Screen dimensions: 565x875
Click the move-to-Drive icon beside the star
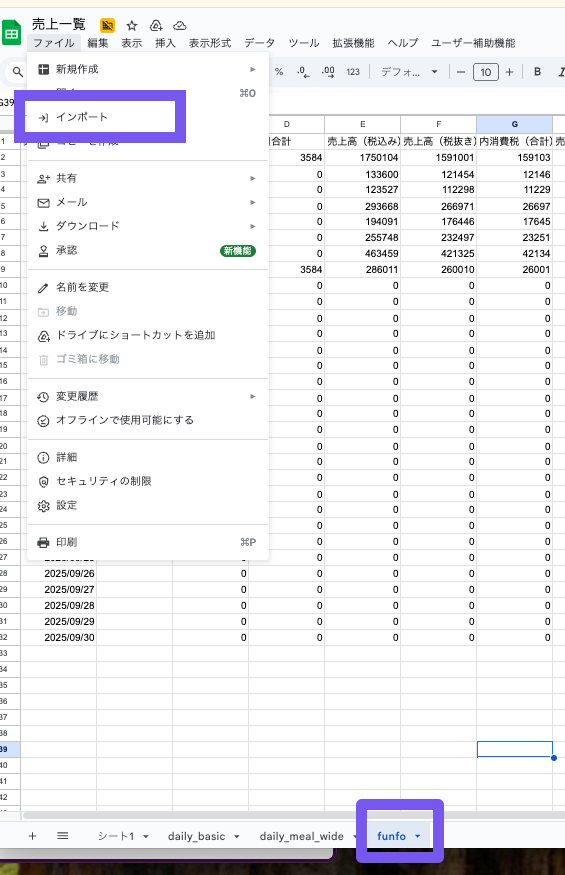156,26
